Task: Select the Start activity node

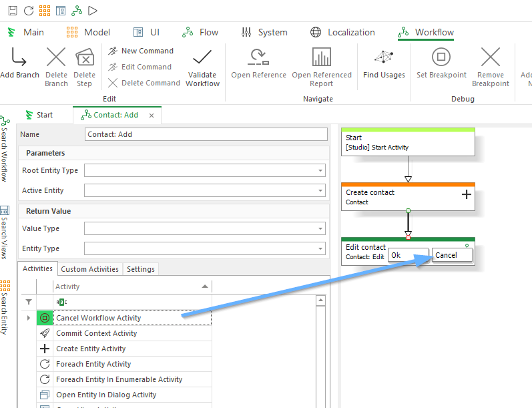Action: [408, 142]
